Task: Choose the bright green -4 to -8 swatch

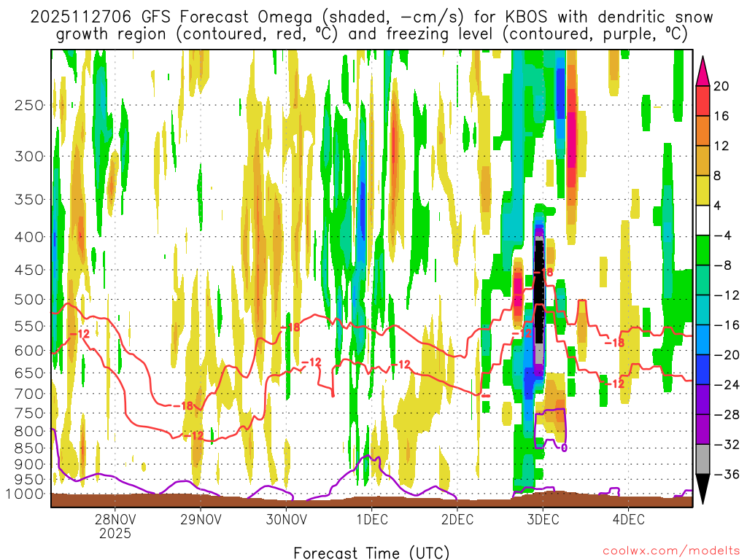Action: coord(703,251)
